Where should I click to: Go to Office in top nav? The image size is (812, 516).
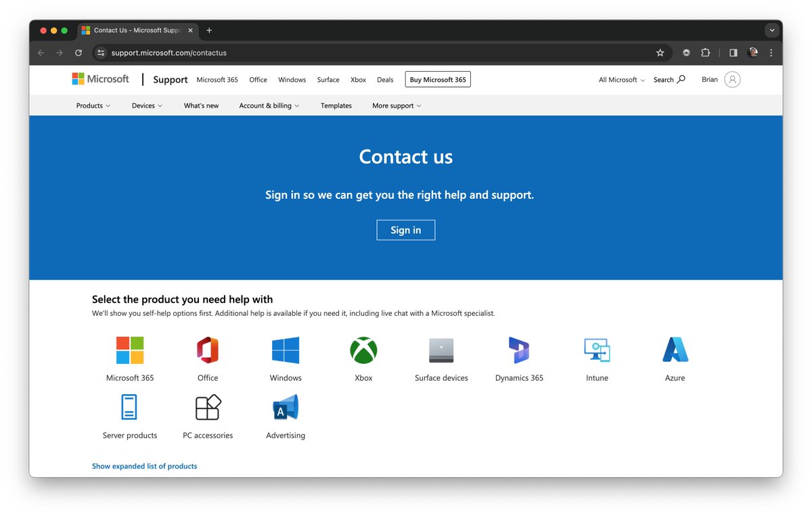point(258,80)
